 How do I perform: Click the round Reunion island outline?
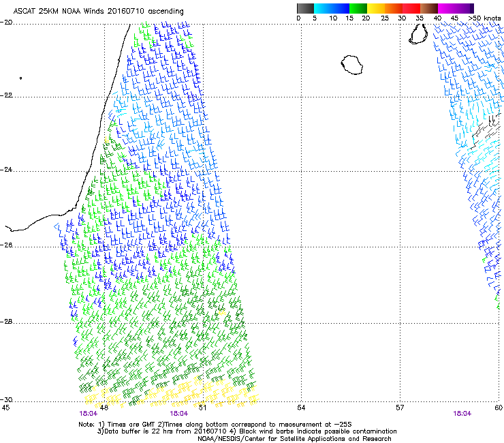pos(352,65)
